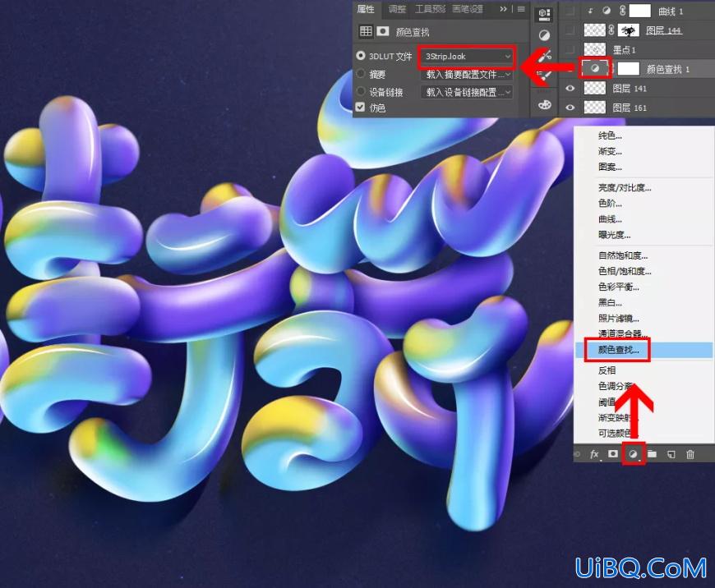Click the curves adjustment icon on 曲线 1
The height and width of the screenshot is (588, 715).
pos(606,11)
